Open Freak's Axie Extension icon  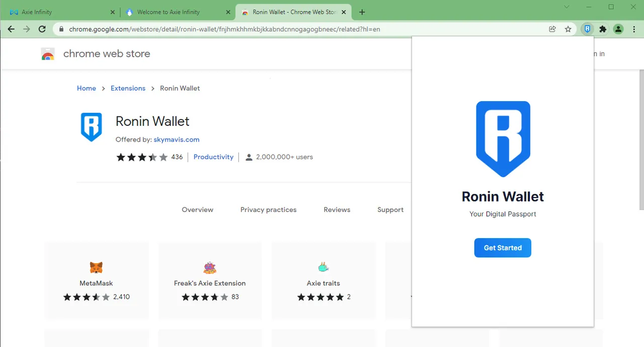coord(210,267)
